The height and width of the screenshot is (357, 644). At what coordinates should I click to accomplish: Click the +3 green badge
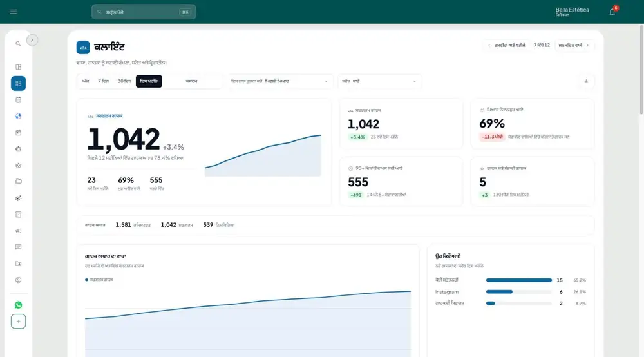click(485, 195)
